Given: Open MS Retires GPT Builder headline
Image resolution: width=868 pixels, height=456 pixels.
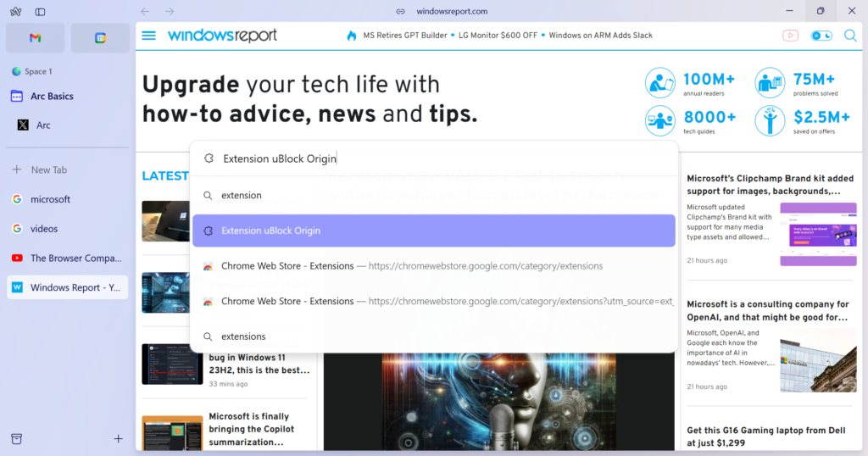Looking at the screenshot, I should click(x=404, y=36).
